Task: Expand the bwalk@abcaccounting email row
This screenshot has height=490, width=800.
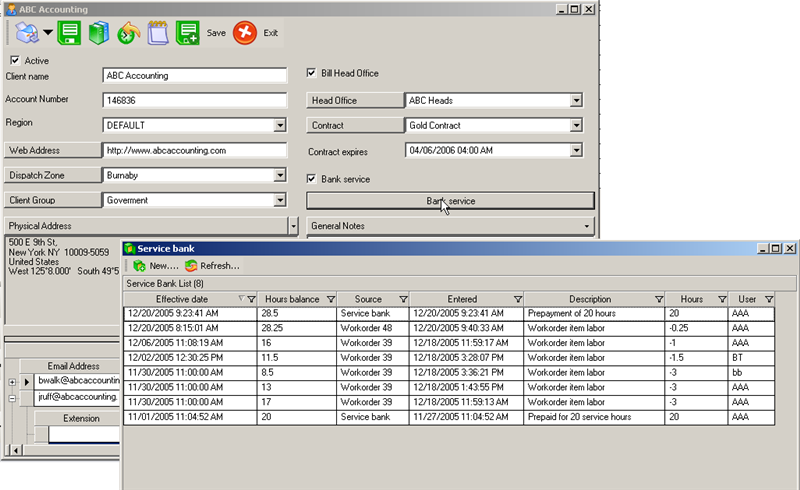Action: 12,382
